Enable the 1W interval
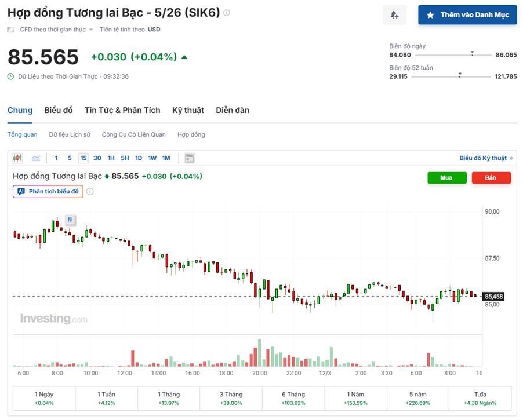This screenshot has height=420, width=523. [x=152, y=158]
